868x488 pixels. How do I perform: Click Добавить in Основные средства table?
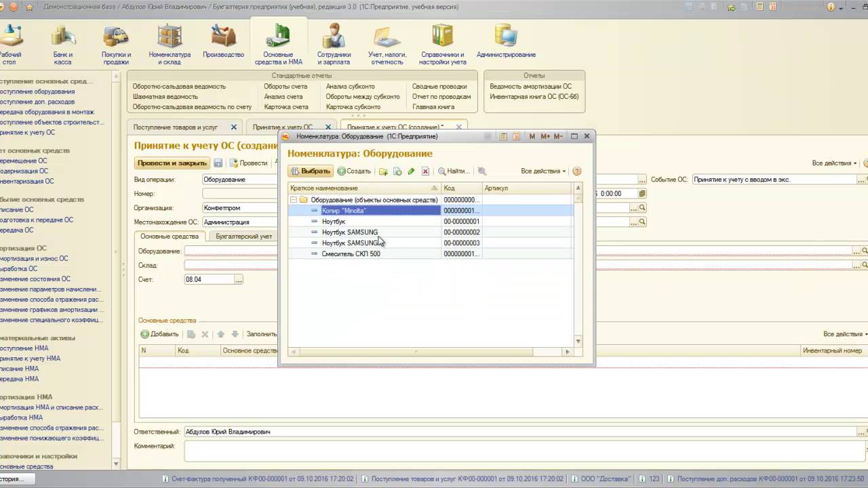159,334
